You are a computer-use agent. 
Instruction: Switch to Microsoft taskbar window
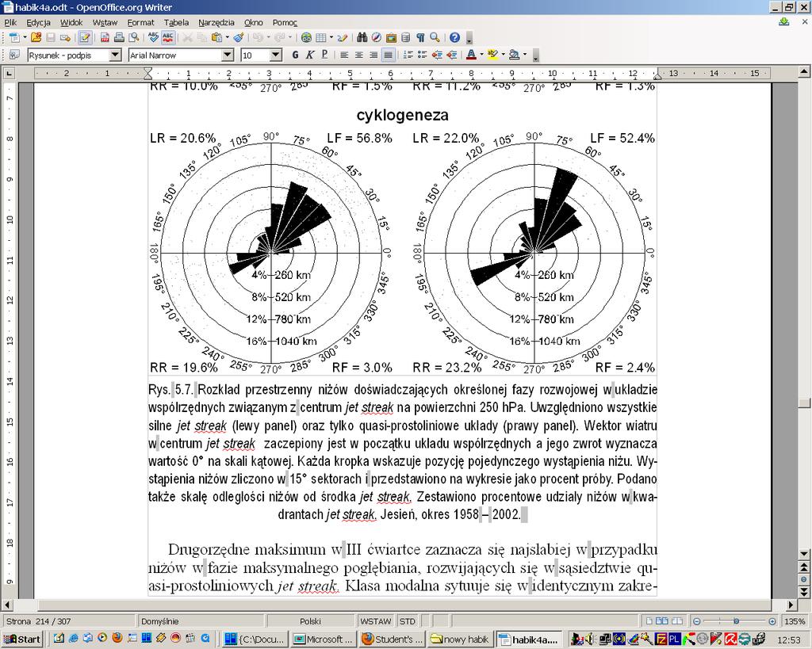coord(324,639)
